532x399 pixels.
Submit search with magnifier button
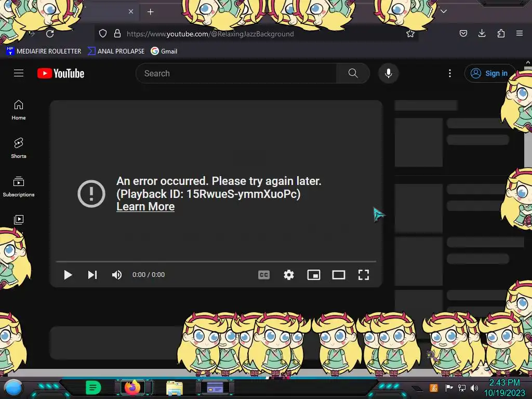[x=353, y=73]
